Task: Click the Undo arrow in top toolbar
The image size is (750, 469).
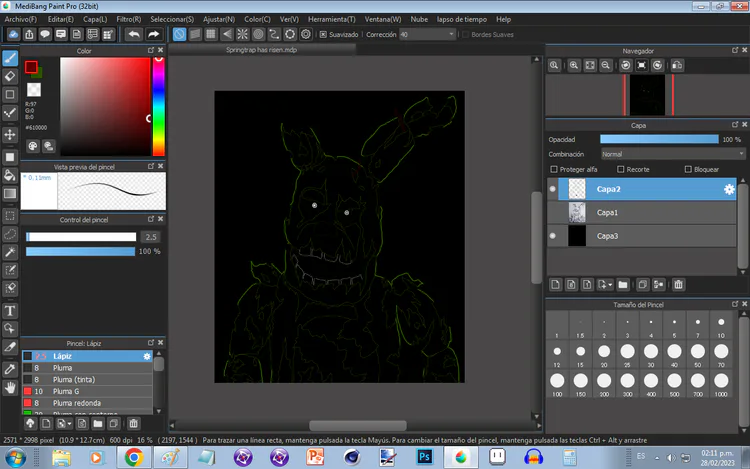Action: click(x=134, y=34)
